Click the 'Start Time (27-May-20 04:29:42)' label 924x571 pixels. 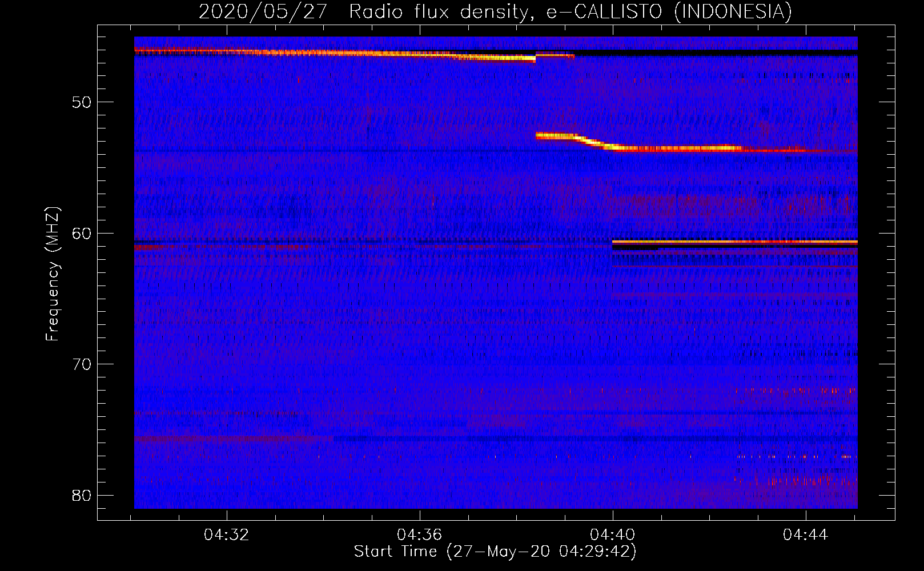point(495,552)
